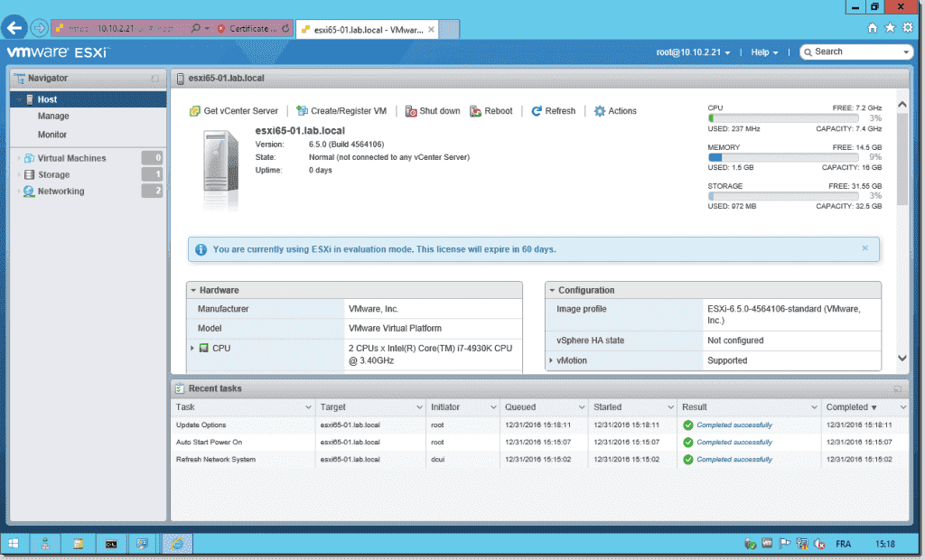
Task: Open the Help dropdown menu
Action: 759,51
